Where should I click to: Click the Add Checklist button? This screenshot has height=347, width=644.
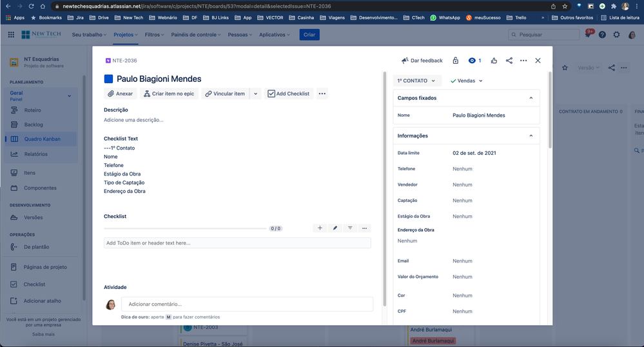tap(289, 94)
